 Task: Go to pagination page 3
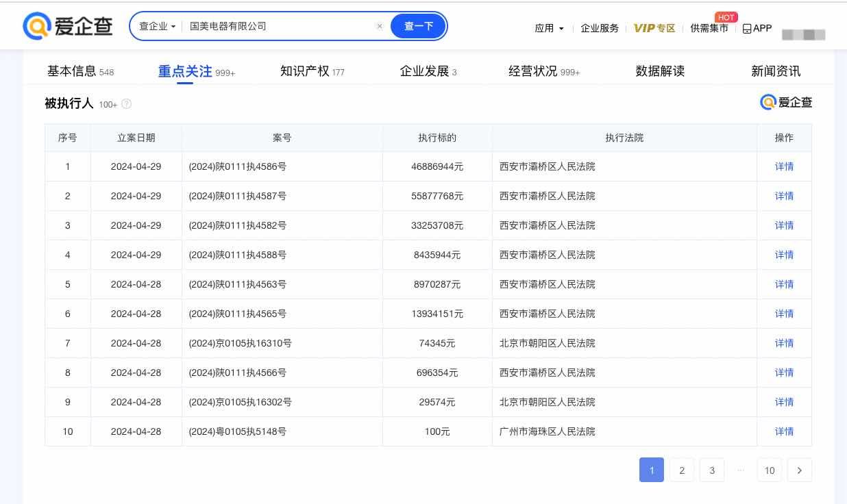(x=712, y=470)
